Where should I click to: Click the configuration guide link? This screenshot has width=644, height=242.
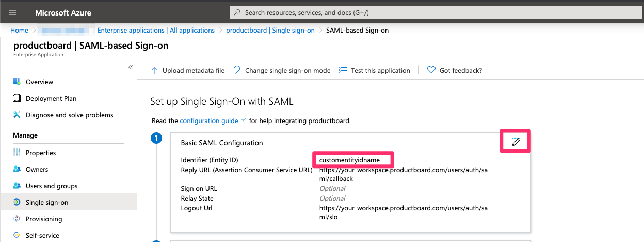tap(208, 120)
